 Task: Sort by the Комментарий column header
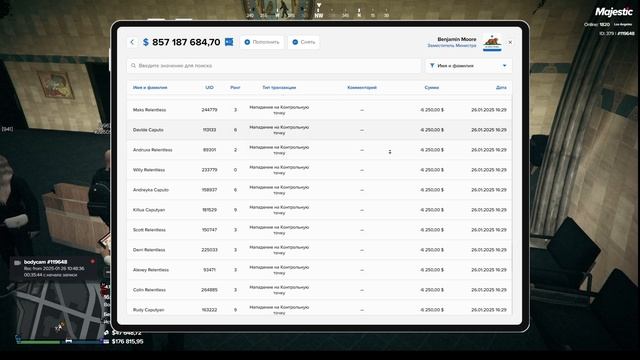(x=362, y=87)
